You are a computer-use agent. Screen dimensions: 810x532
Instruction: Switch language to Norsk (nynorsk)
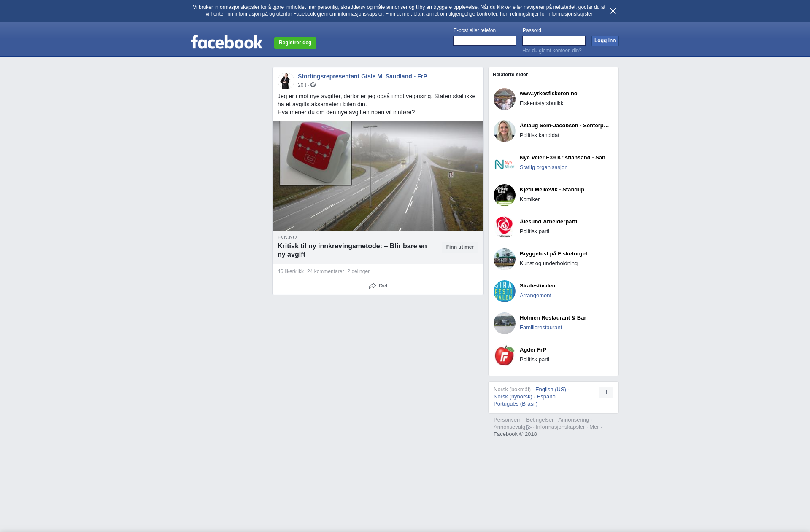[x=513, y=397]
